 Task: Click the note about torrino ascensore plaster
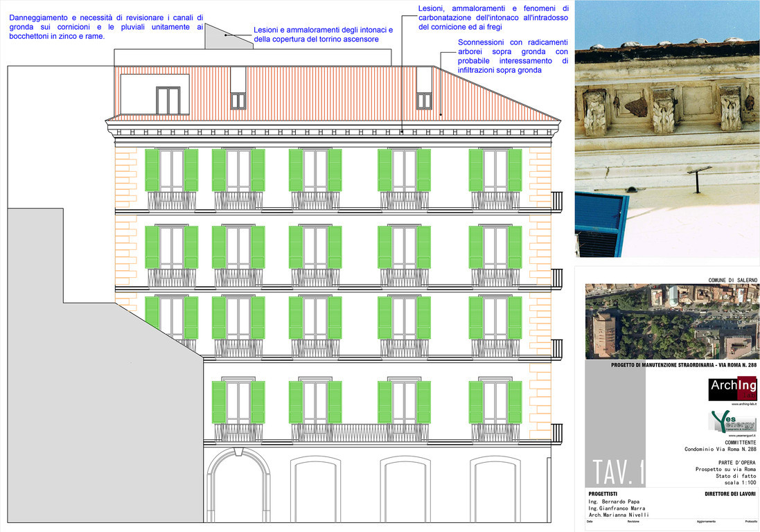point(323,35)
